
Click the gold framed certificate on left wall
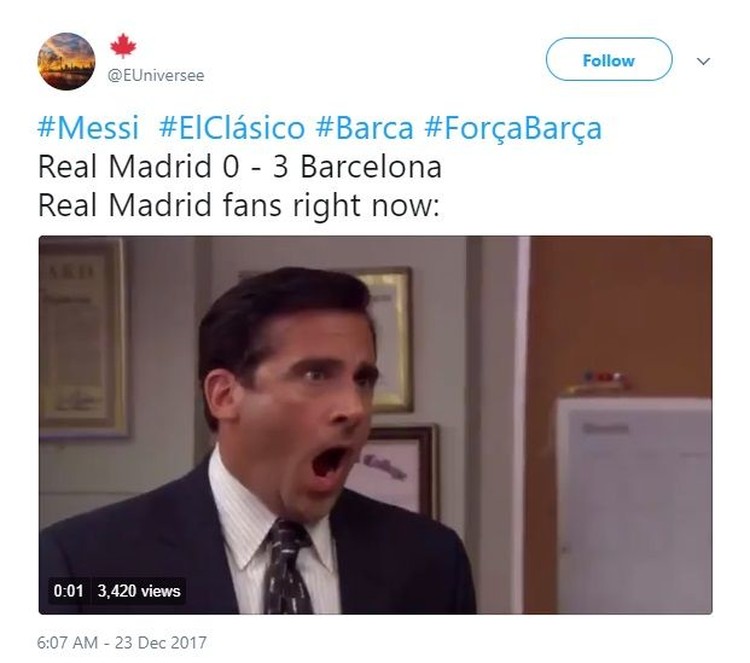(83, 337)
